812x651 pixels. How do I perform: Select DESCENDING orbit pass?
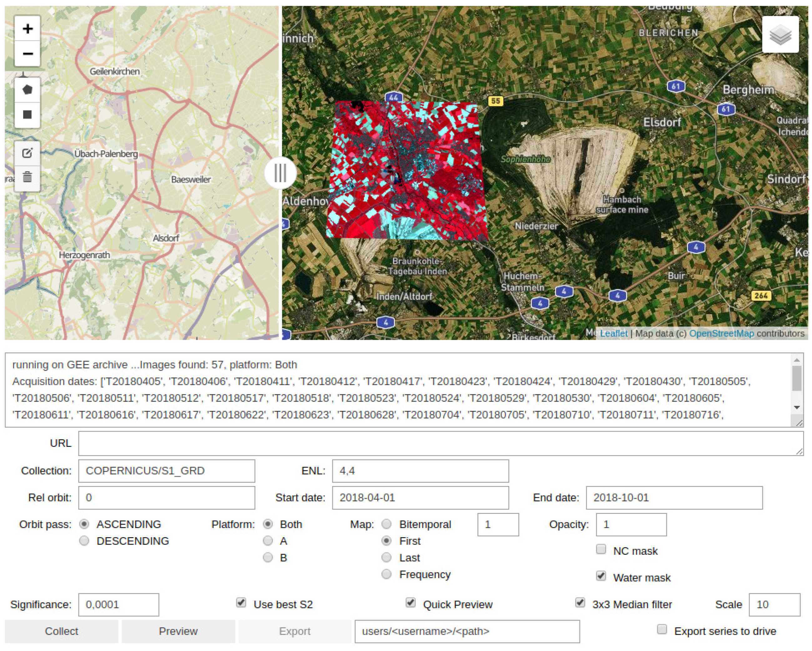(84, 541)
